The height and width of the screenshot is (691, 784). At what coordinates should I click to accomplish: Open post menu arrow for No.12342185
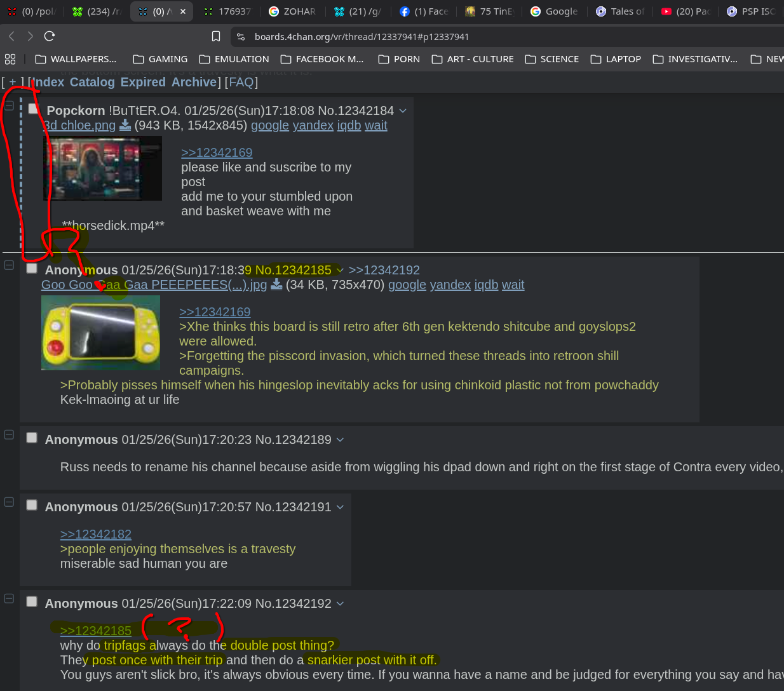tap(340, 270)
